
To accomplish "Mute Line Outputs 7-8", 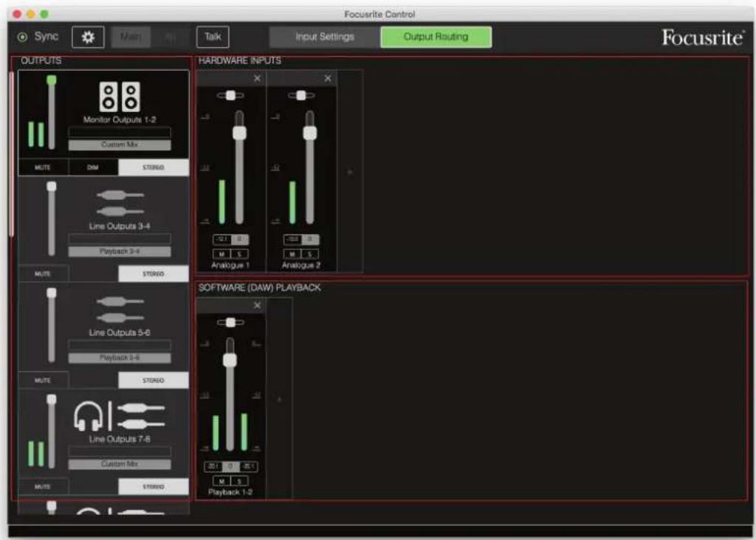I will click(43, 487).
